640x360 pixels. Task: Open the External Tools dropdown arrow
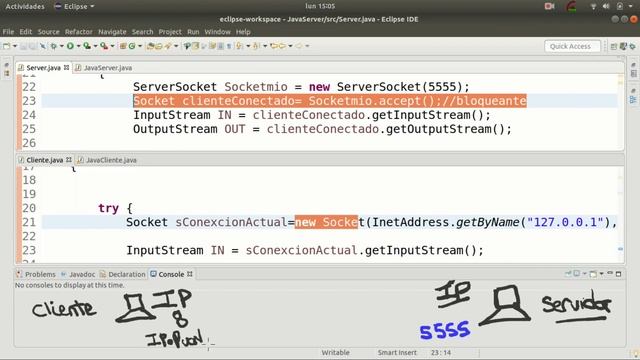click(112, 46)
